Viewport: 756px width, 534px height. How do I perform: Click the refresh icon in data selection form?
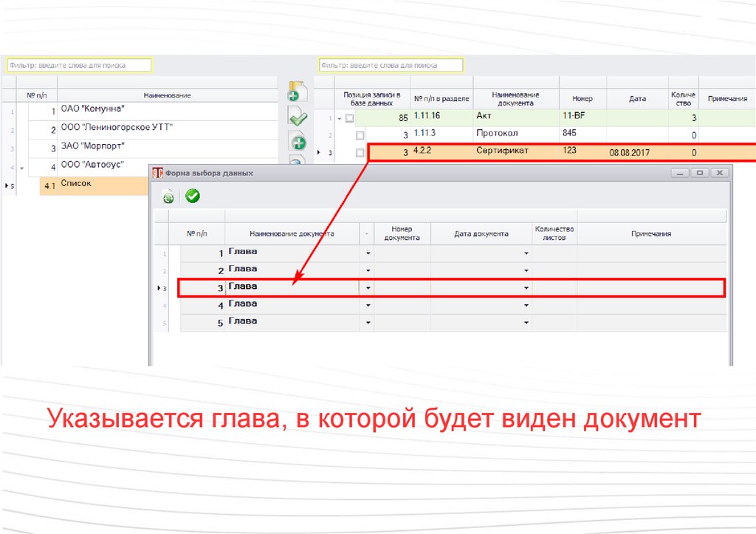[169, 196]
